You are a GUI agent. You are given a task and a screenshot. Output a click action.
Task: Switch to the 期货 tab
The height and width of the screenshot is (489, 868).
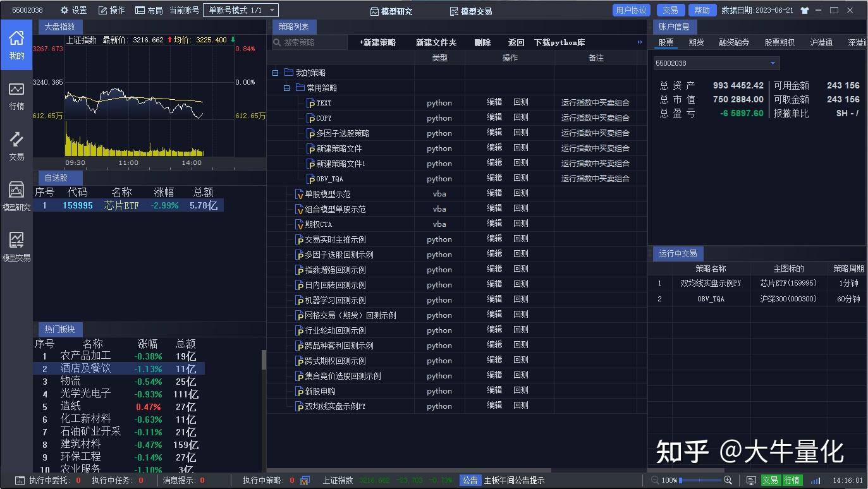tap(697, 42)
